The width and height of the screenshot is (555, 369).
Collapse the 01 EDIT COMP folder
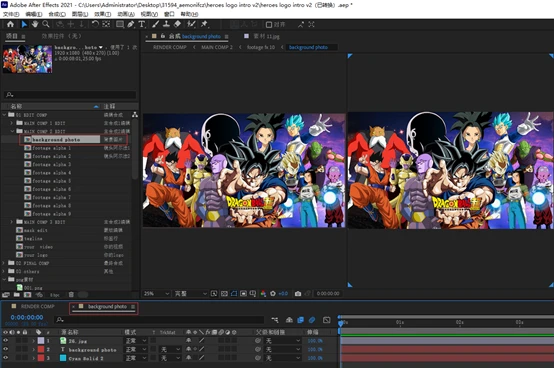(x=4, y=115)
